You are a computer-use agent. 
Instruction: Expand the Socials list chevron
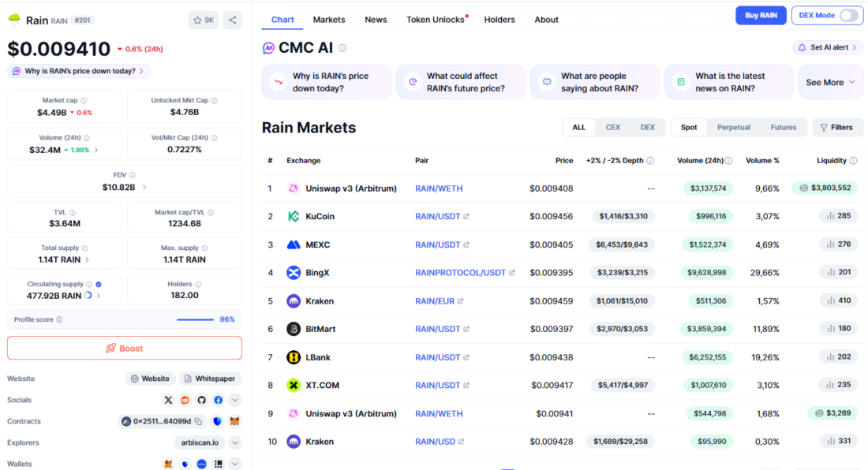pyautogui.click(x=234, y=400)
